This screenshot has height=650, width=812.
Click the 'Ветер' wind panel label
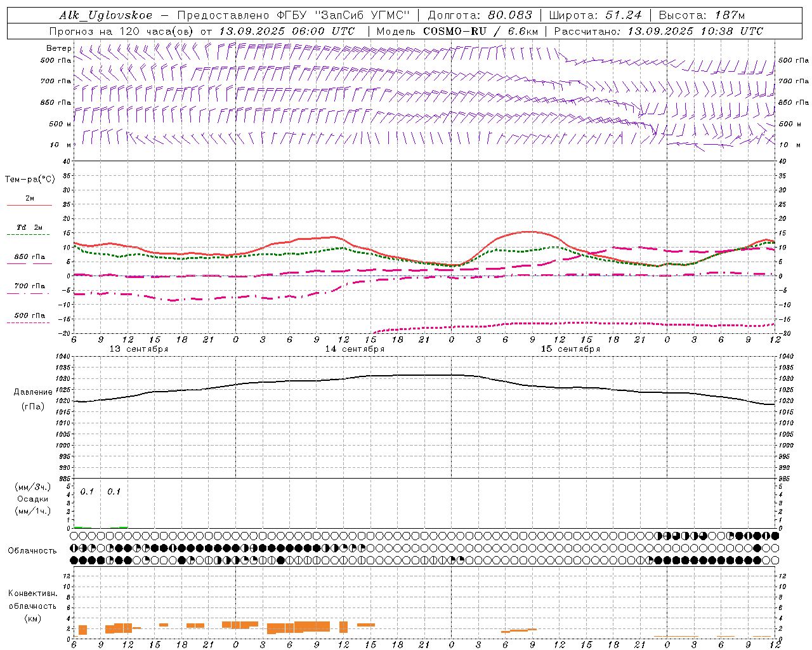(x=59, y=48)
